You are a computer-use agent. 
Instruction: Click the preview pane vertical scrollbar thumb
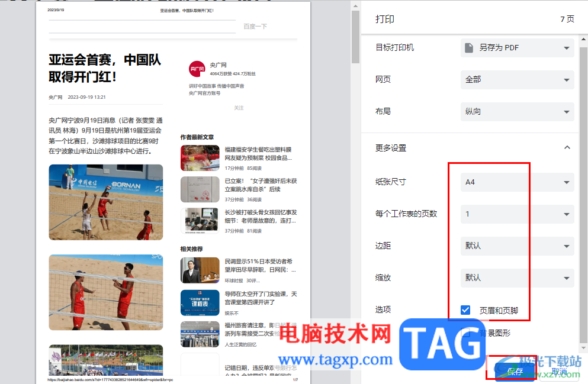coord(355,37)
